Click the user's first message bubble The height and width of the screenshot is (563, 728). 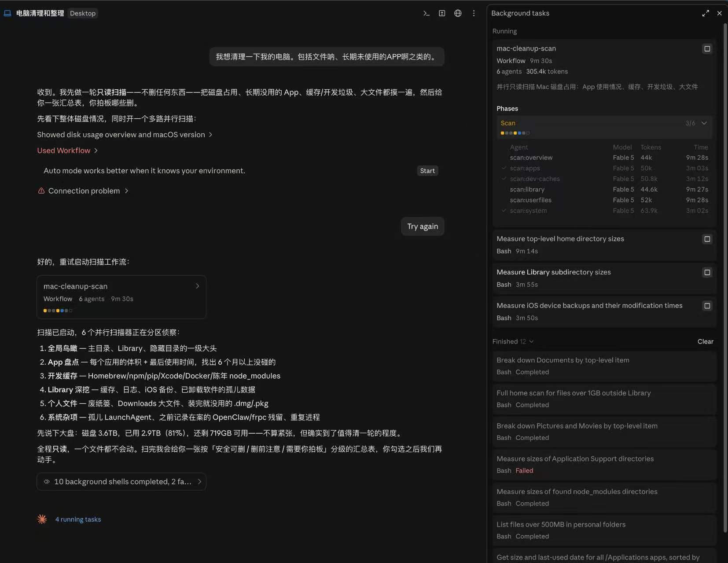pos(327,57)
